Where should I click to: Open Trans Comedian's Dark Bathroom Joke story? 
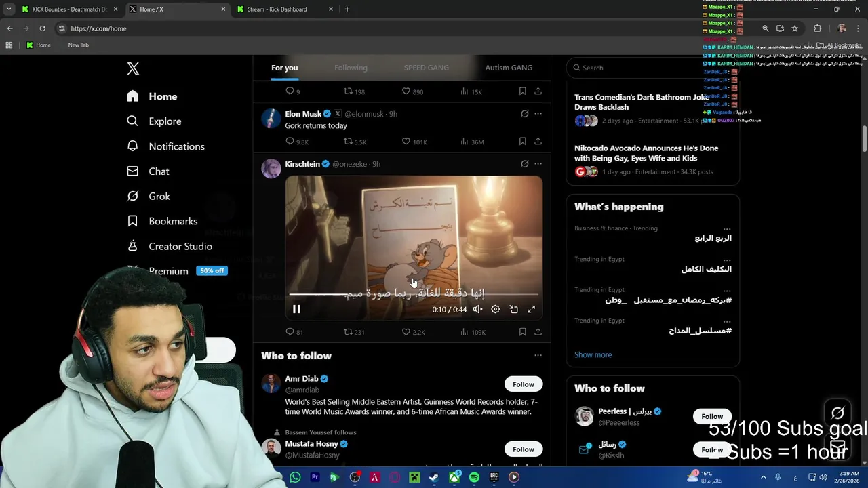pyautogui.click(x=652, y=110)
